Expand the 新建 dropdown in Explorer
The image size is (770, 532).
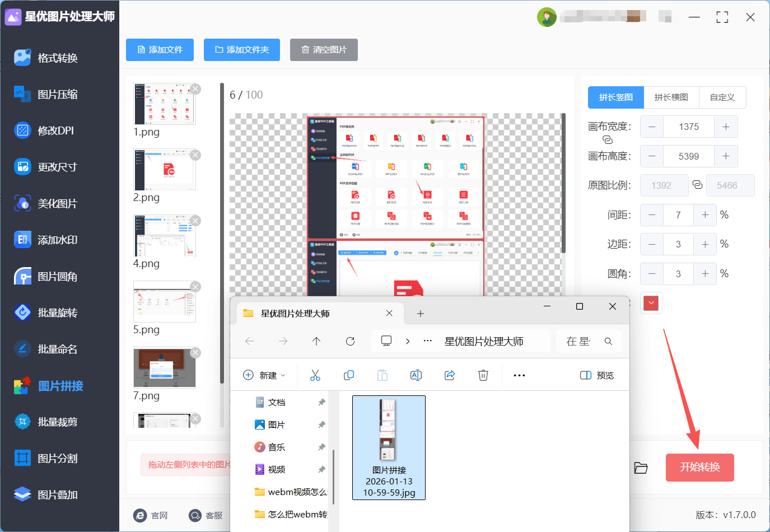tap(265, 375)
